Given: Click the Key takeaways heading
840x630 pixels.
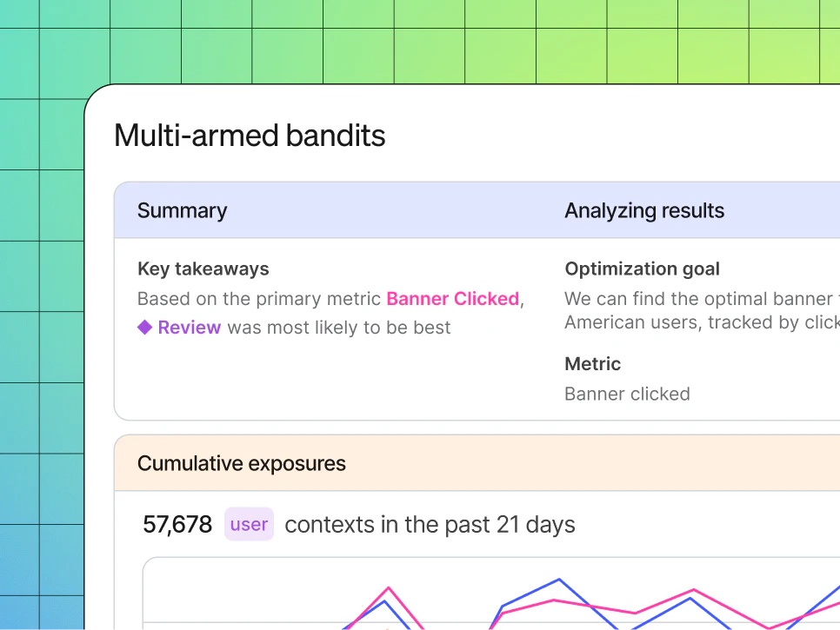Looking at the screenshot, I should 203,269.
